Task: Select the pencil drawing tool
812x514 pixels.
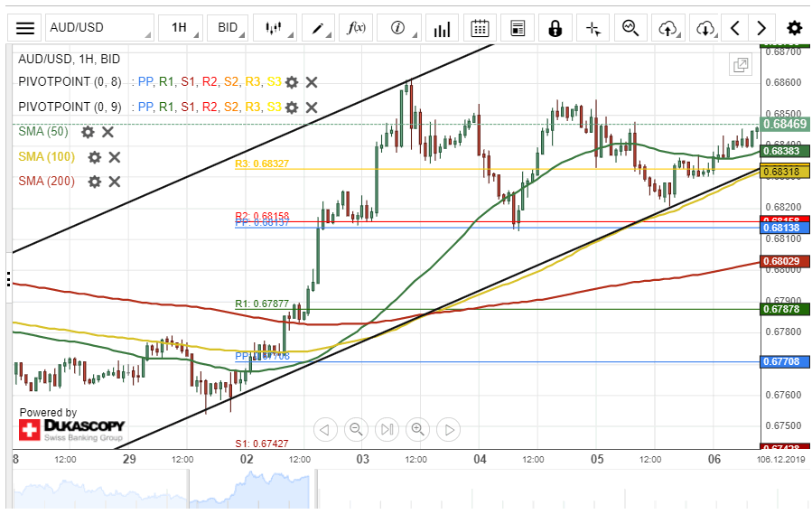Action: click(x=318, y=28)
